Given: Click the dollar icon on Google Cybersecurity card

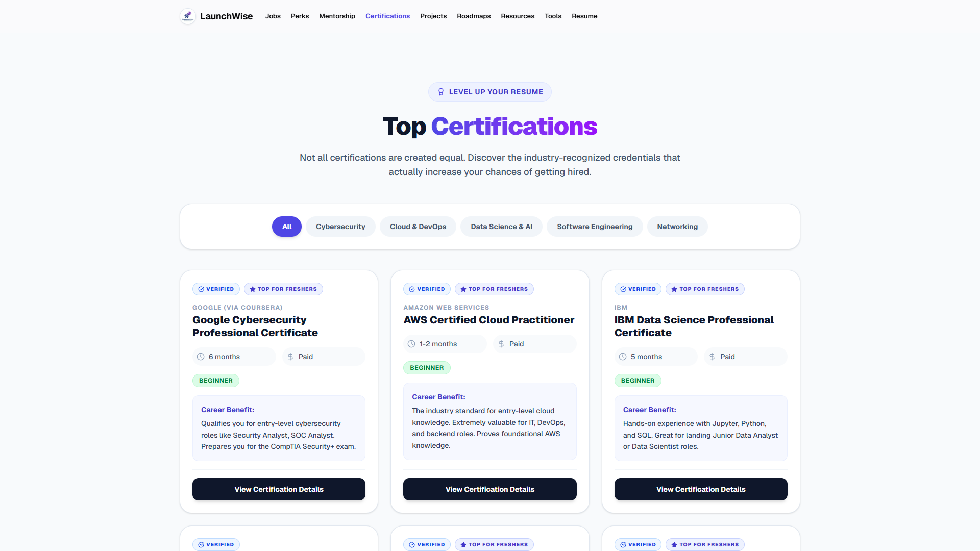Looking at the screenshot, I should tap(290, 357).
